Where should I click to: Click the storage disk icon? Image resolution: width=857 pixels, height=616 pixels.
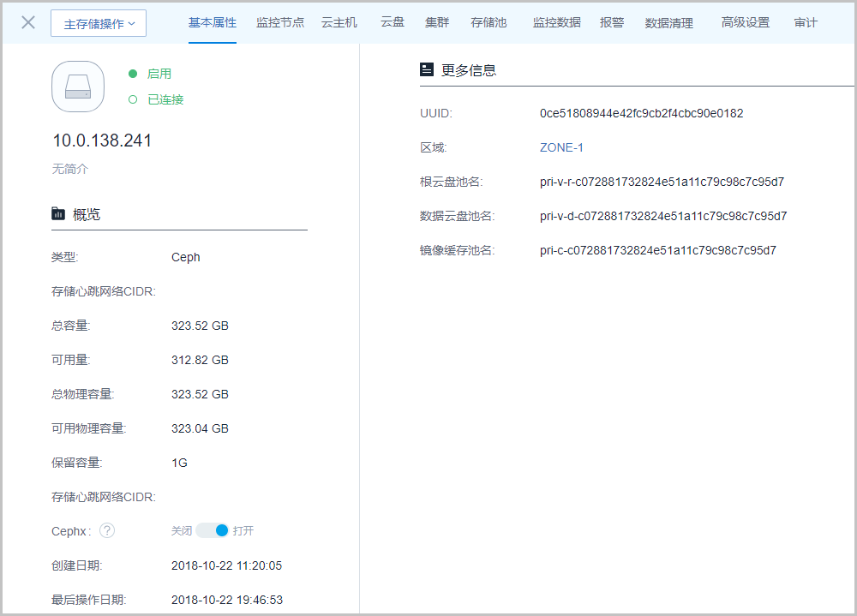coord(78,87)
